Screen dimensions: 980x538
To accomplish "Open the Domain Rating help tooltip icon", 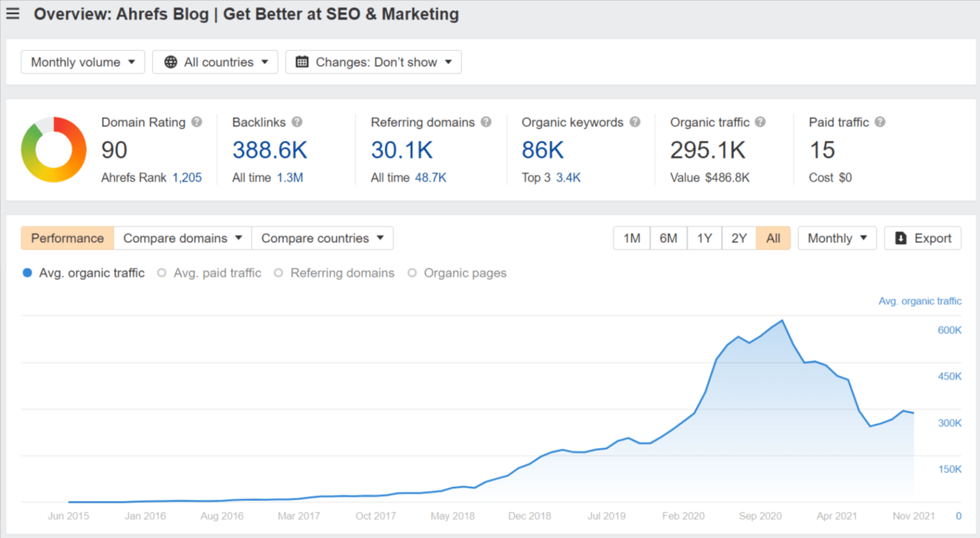I will pyautogui.click(x=197, y=122).
